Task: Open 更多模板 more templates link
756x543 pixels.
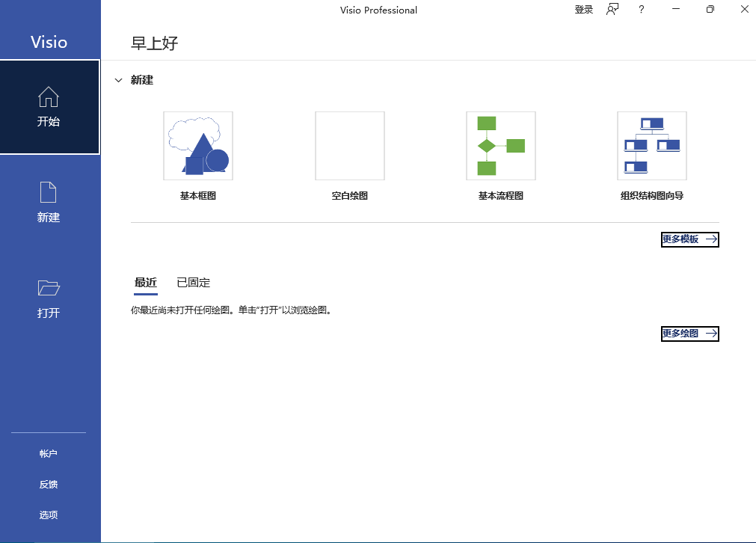Action: [690, 239]
